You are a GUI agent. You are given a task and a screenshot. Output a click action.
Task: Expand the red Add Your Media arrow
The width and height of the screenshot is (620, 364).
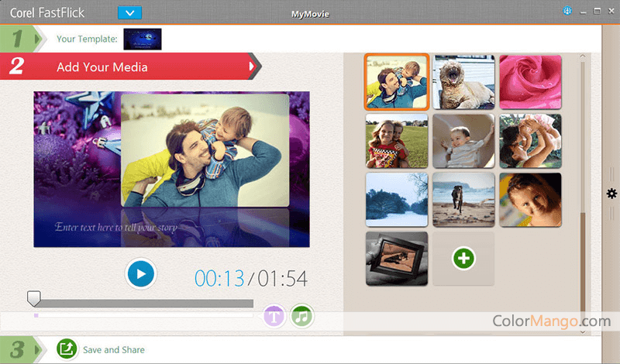252,67
